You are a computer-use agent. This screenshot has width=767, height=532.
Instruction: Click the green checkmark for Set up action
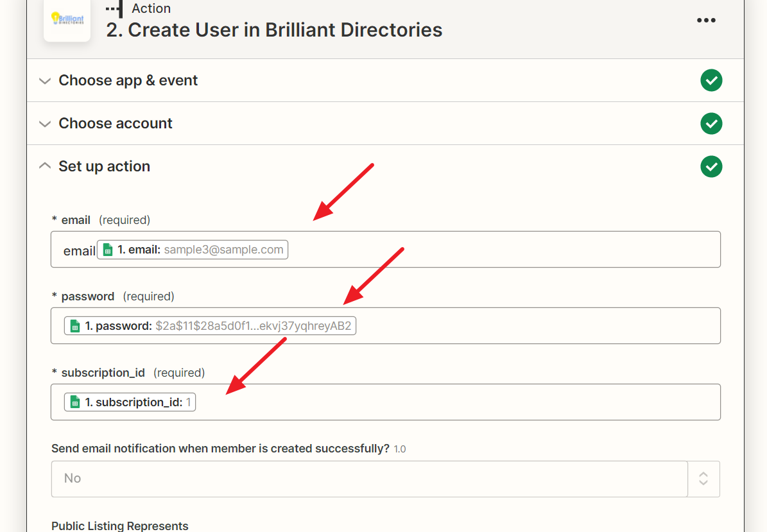(711, 166)
